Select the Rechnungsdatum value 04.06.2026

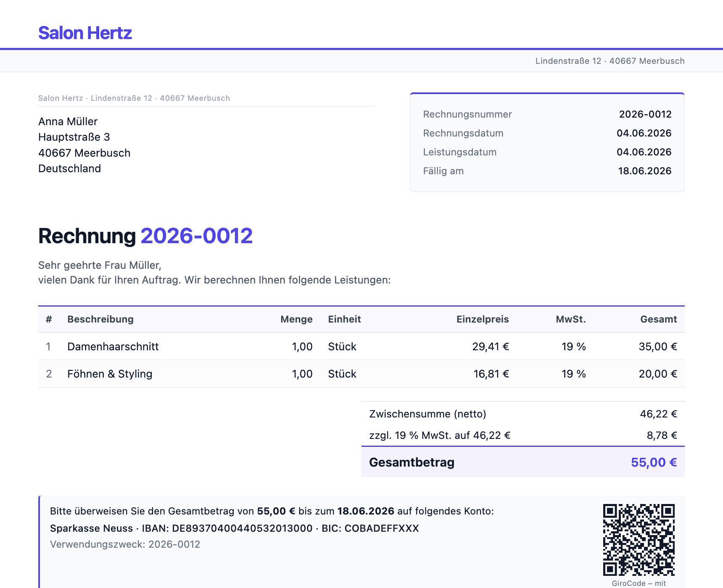click(644, 133)
